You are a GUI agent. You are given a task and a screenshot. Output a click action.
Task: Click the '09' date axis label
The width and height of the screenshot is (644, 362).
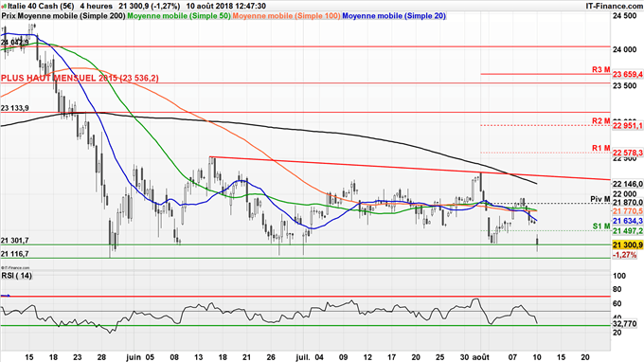344,357
